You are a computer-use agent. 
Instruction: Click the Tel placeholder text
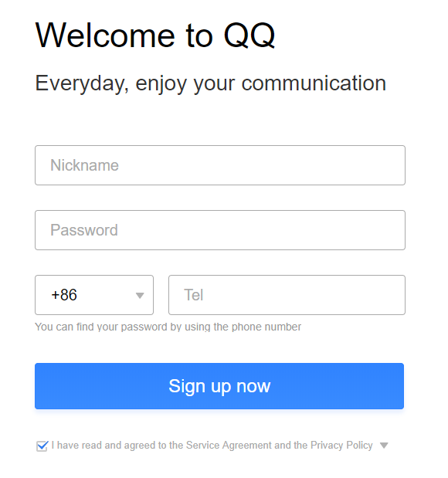193,295
